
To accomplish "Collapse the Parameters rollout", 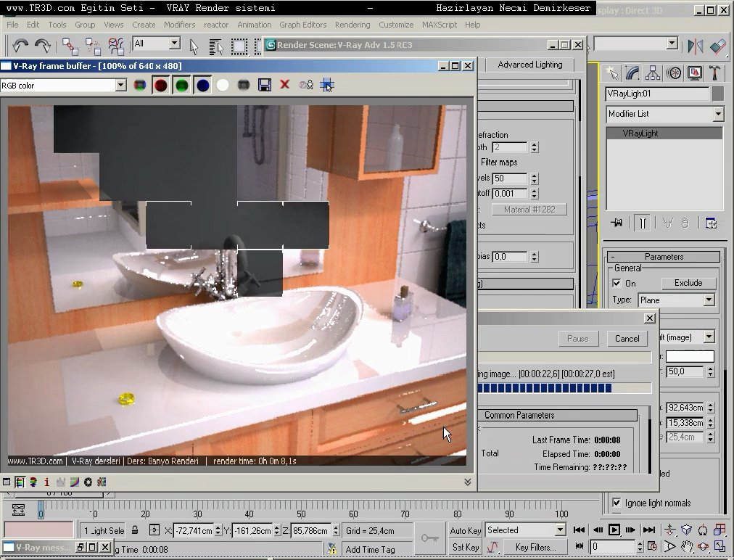I will coord(664,257).
